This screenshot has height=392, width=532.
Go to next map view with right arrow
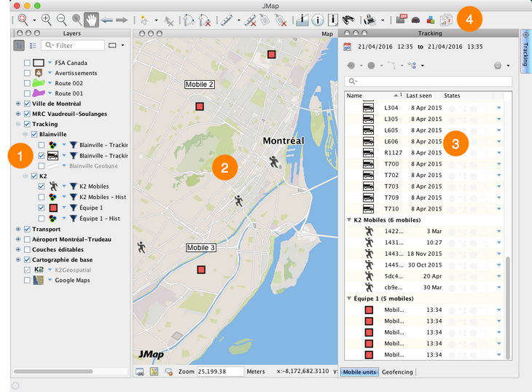click(x=122, y=20)
